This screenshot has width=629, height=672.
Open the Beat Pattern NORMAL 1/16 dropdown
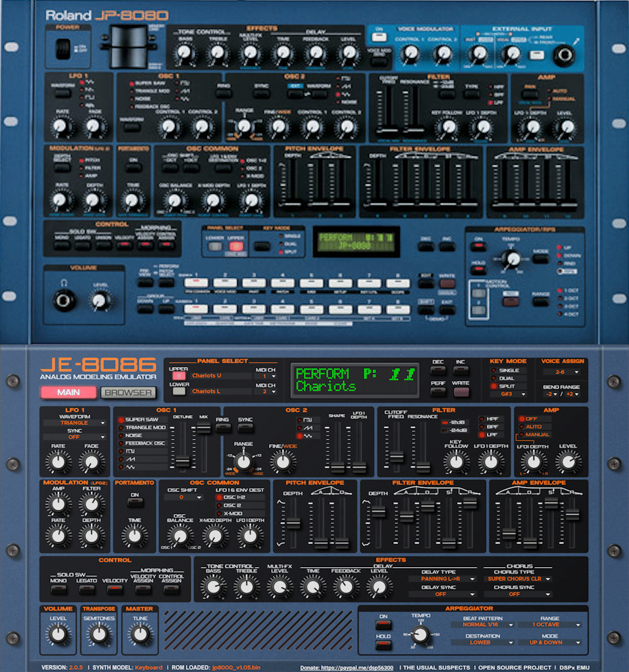(x=483, y=625)
